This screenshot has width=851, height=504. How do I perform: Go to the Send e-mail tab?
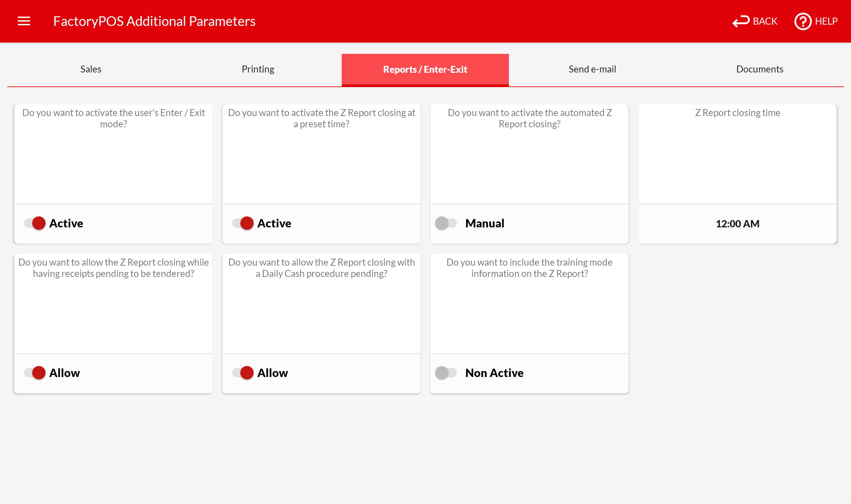tap(592, 69)
